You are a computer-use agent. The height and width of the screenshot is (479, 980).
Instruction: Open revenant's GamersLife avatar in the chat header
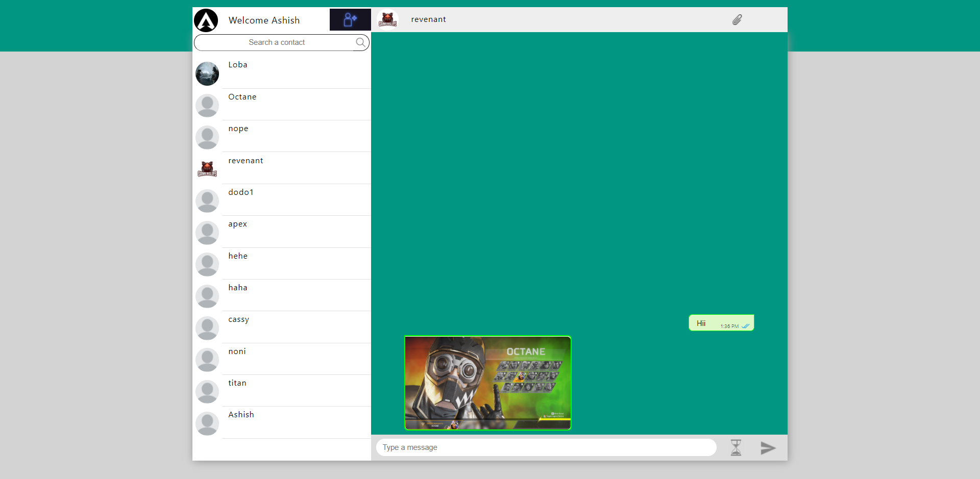click(x=387, y=19)
